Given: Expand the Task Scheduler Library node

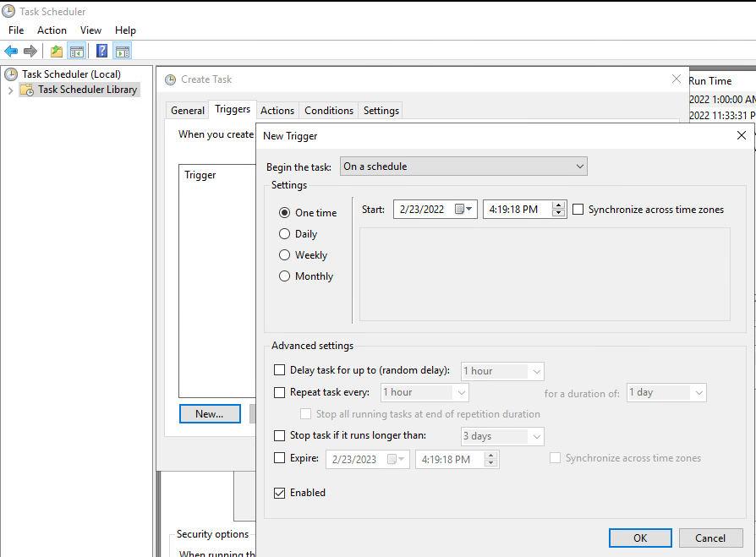Looking at the screenshot, I should [11, 90].
